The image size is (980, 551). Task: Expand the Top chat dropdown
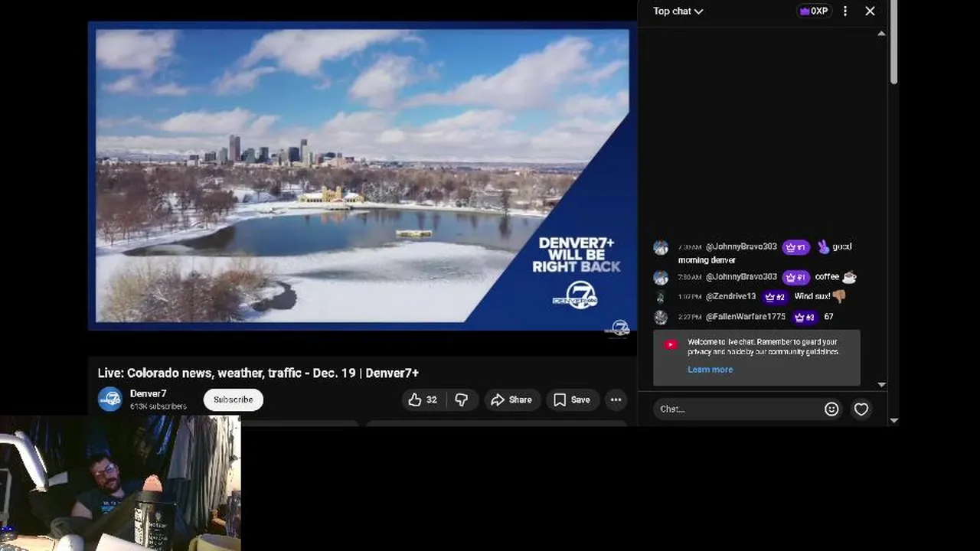pos(678,11)
